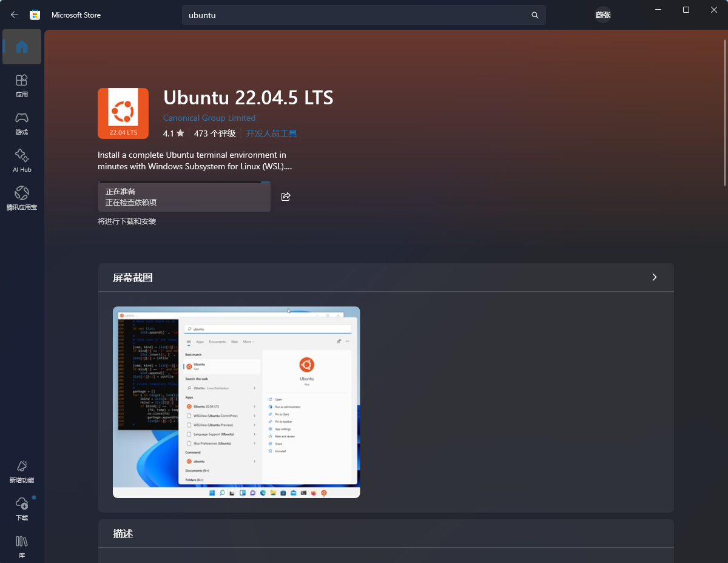Open 新增功能 (What's new)

(22, 471)
